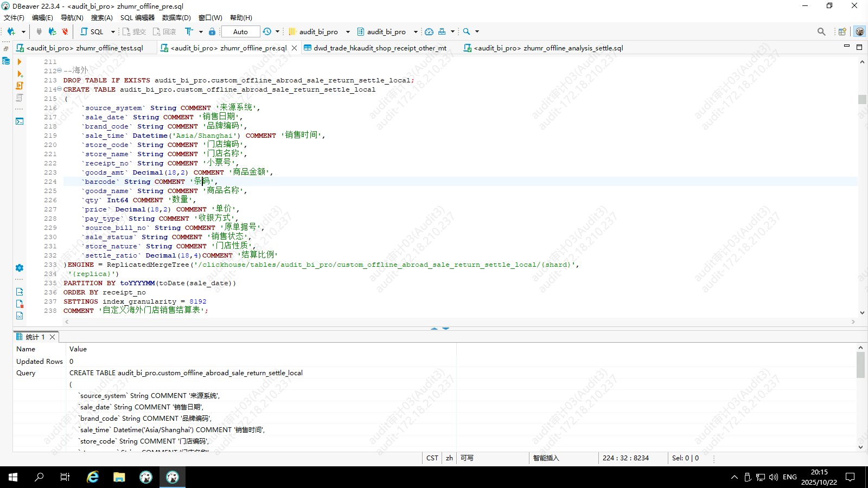Open the 数据库(D) menu
Viewport: 868px width, 488px height.
(x=176, y=17)
